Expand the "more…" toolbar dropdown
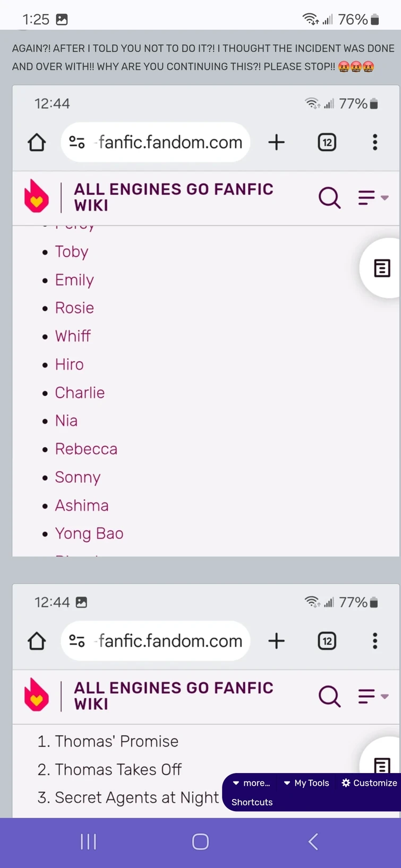 (252, 783)
